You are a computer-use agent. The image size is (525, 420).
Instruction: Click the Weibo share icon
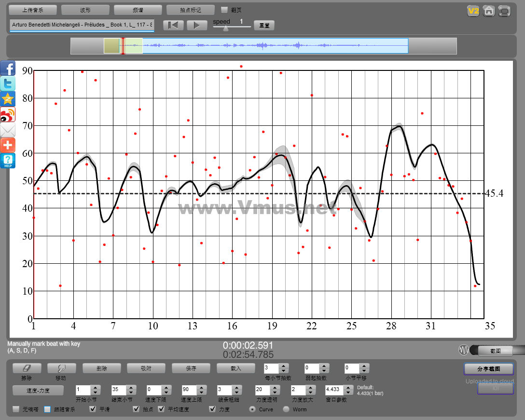coord(8,114)
